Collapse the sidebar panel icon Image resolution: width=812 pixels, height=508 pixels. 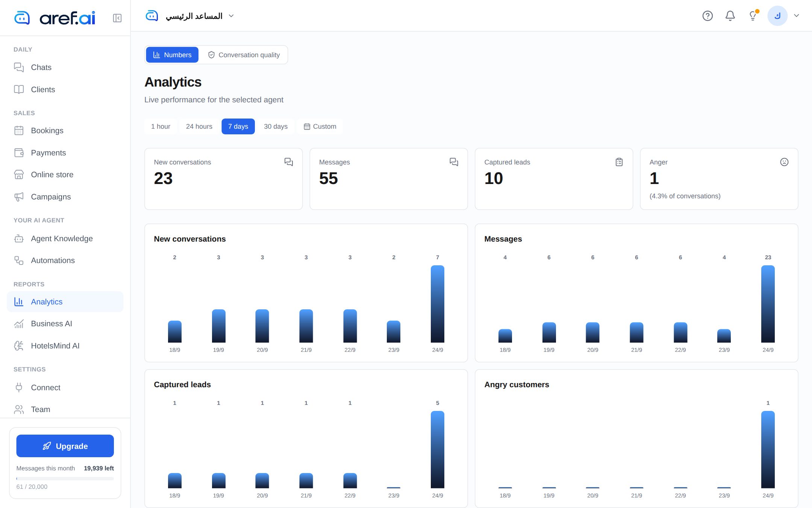[117, 18]
